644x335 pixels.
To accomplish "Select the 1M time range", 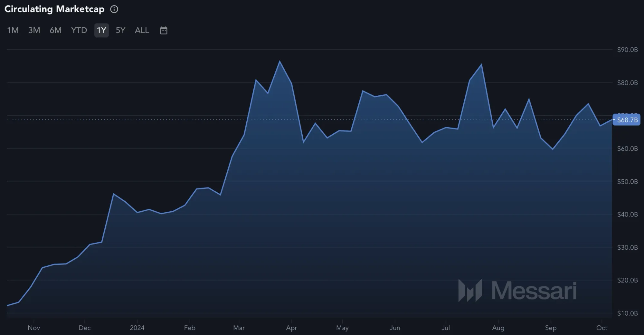I will coord(13,30).
